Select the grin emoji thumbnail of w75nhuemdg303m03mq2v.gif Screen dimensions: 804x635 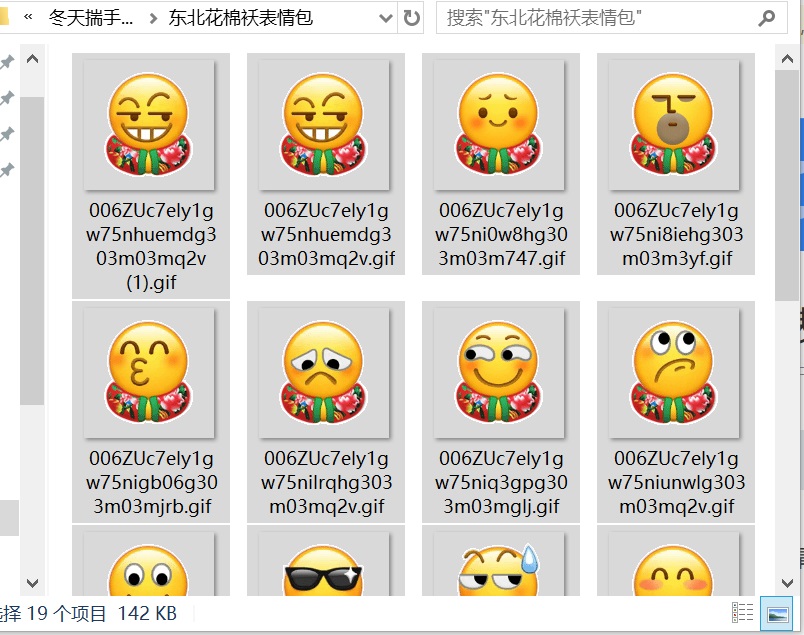coord(324,125)
